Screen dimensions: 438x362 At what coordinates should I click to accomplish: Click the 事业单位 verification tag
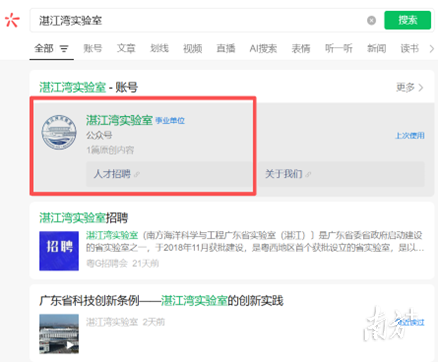tap(170, 121)
